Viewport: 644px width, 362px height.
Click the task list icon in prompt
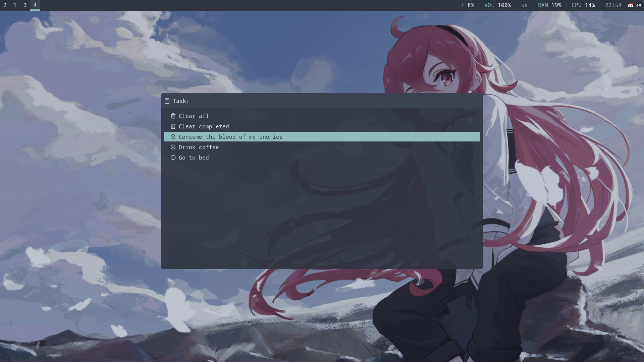click(x=167, y=101)
